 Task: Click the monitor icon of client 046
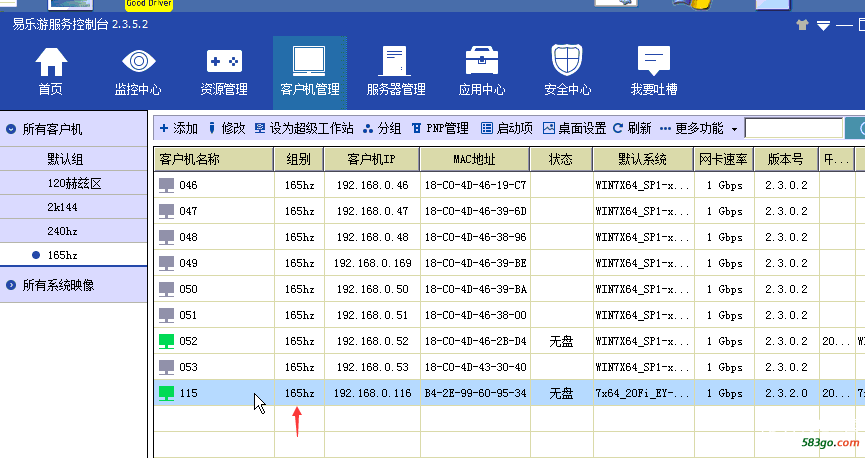click(167, 185)
